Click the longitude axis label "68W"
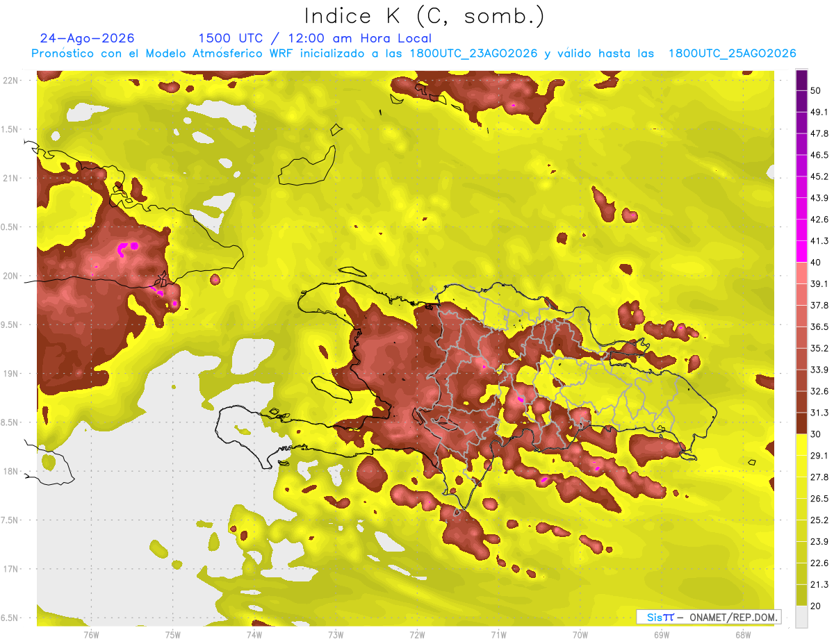Viewport: 834px width, 644px height. click(742, 635)
